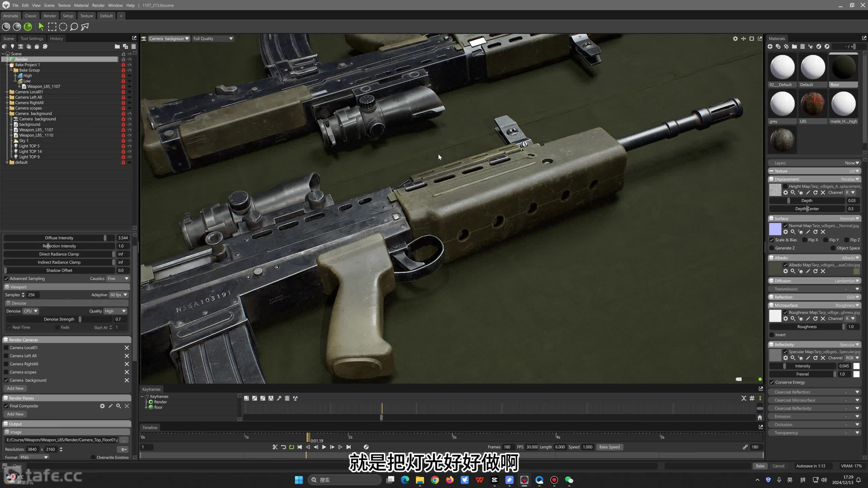Remove Camera scopes from render cameras
The image size is (868, 488).
(x=127, y=372)
